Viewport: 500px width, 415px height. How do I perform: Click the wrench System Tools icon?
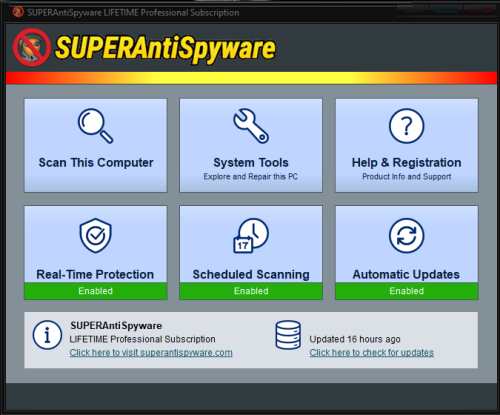pyautogui.click(x=251, y=126)
